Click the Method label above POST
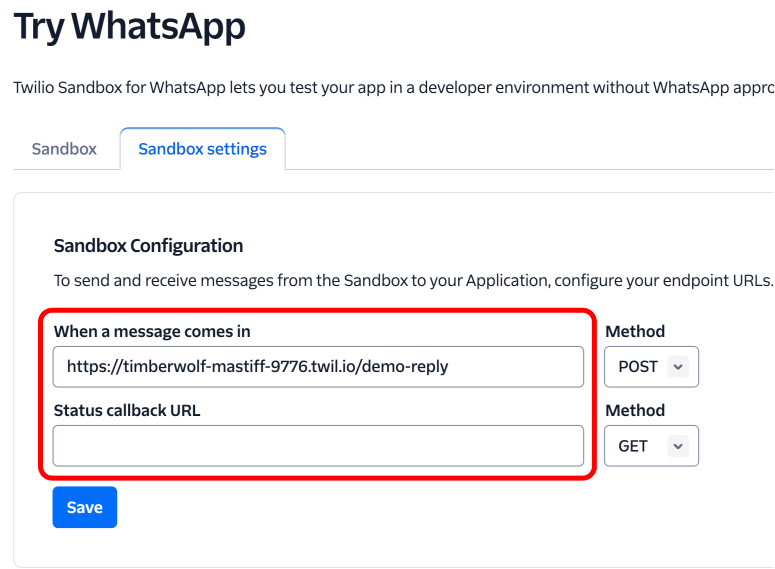 click(635, 331)
